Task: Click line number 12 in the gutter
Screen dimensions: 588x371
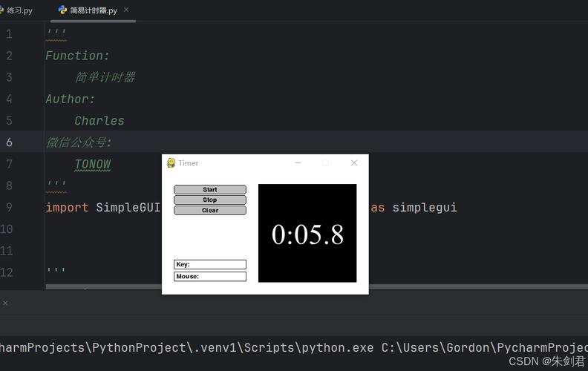Action: pyautogui.click(x=7, y=272)
